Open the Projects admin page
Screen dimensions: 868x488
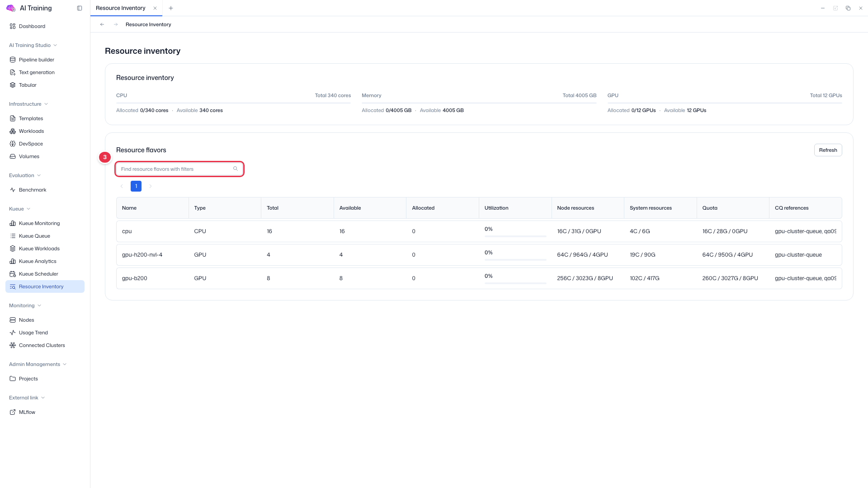tap(45, 379)
